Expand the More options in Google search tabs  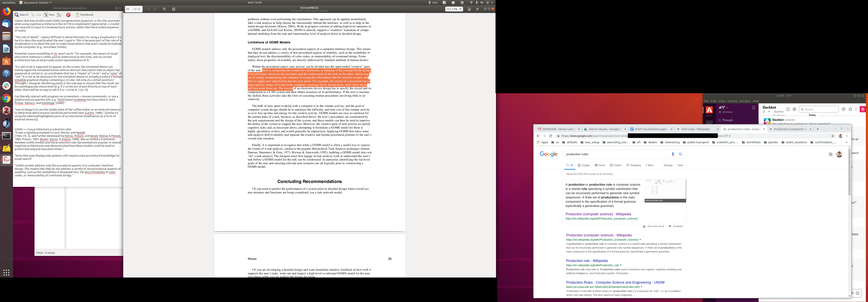click(x=649, y=165)
